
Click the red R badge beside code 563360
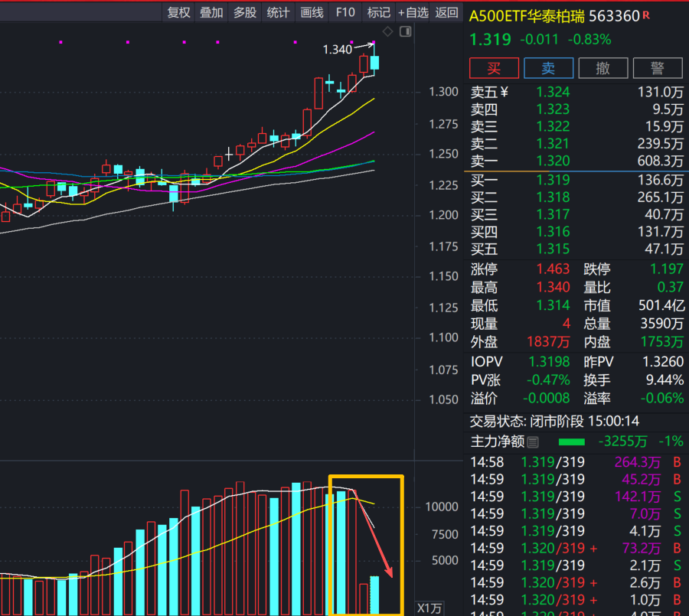646,15
